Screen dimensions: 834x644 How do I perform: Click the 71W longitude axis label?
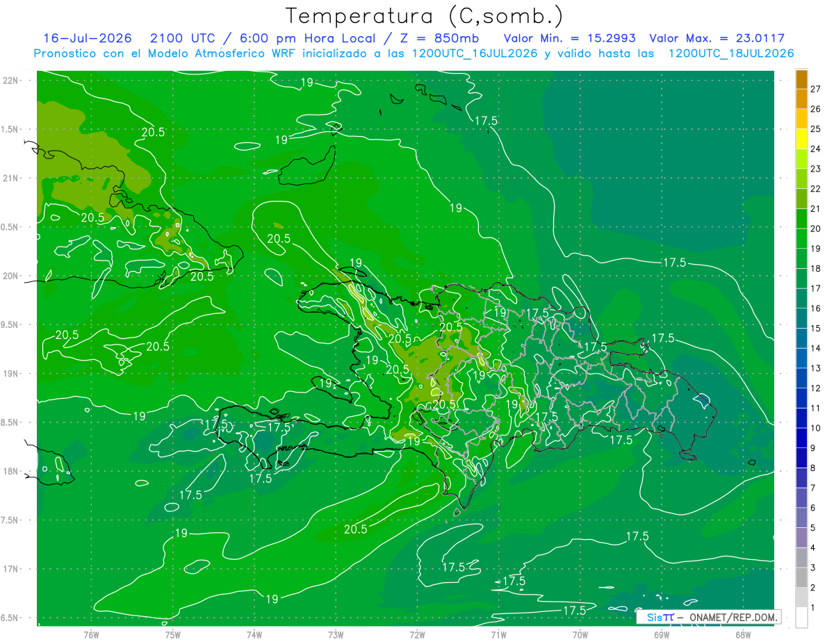click(498, 634)
